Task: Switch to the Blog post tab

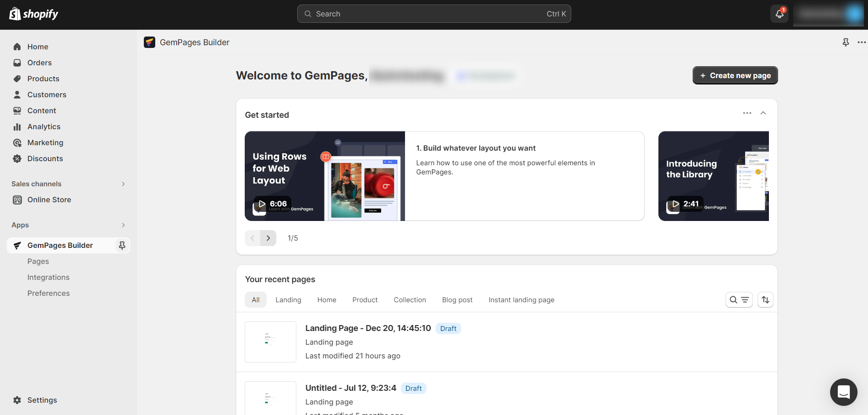Action: click(457, 299)
